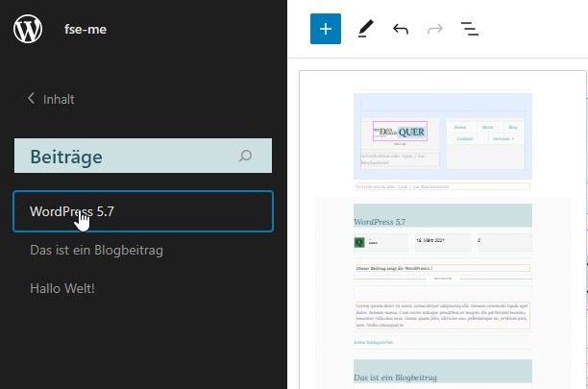Image resolution: width=588 pixels, height=389 pixels.
Task: Open the post WordPress 5.7
Action: pyautogui.click(x=143, y=211)
